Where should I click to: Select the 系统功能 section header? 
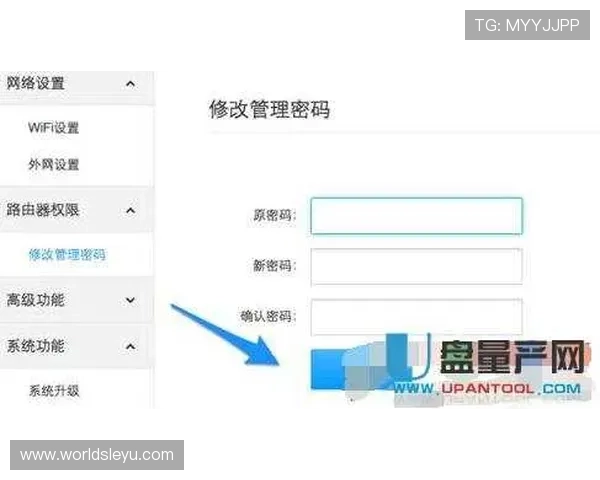point(77,346)
